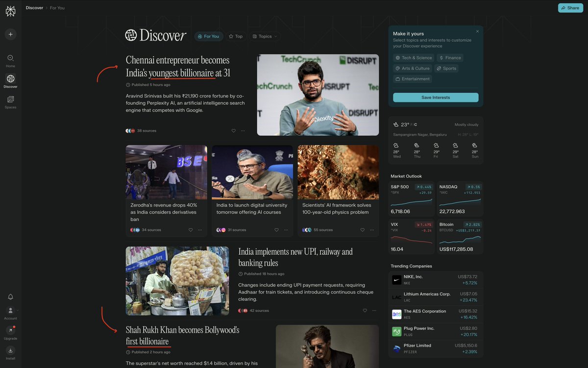View 55 sources on physics card
The image size is (588, 368).
click(318, 230)
